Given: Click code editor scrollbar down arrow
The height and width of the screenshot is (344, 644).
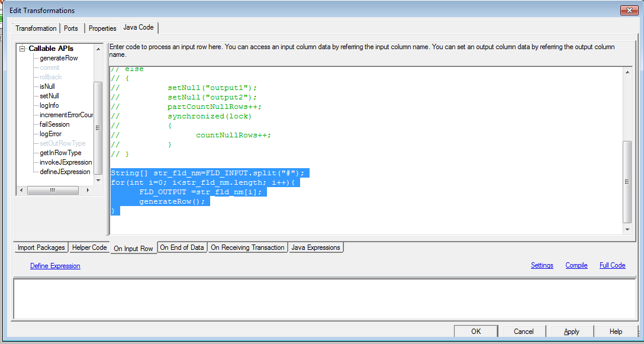Looking at the screenshot, I should click(x=627, y=229).
